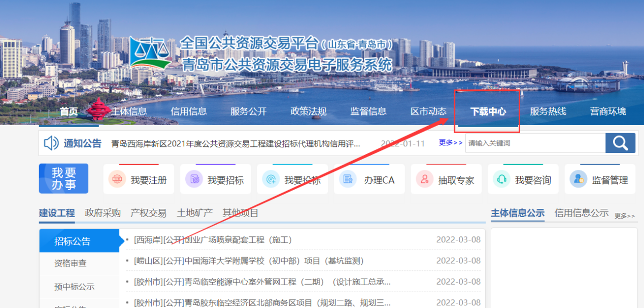Click the speaker icon beside 通知公告

point(51,143)
